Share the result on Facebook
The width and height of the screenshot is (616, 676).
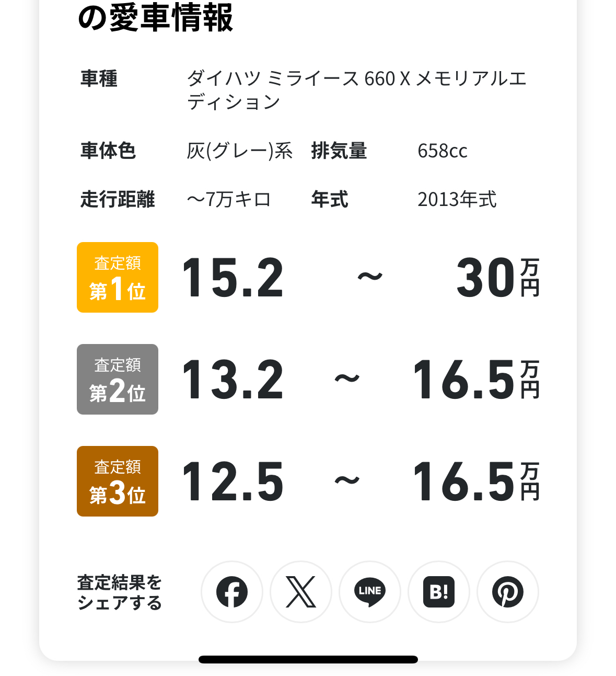(x=232, y=592)
